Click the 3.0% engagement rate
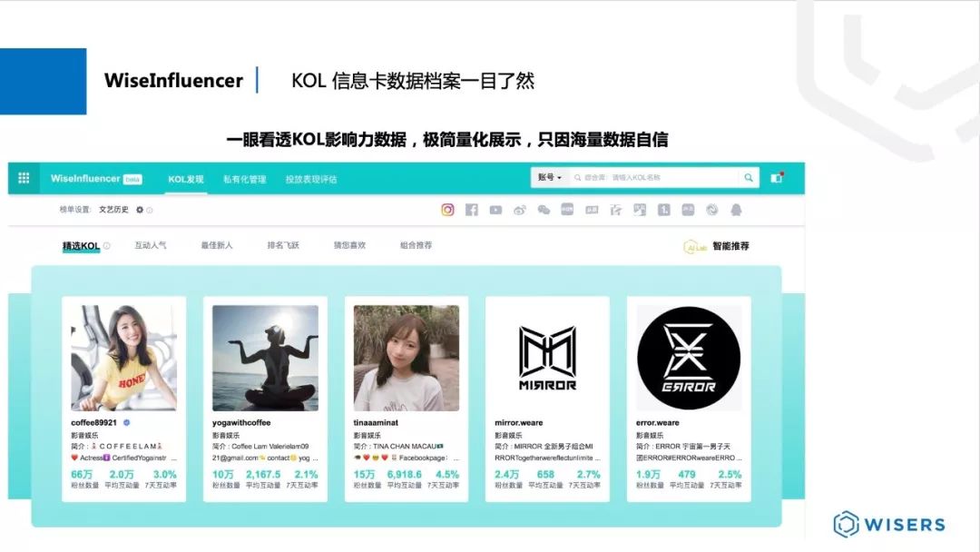This screenshot has width=980, height=552. click(x=165, y=475)
